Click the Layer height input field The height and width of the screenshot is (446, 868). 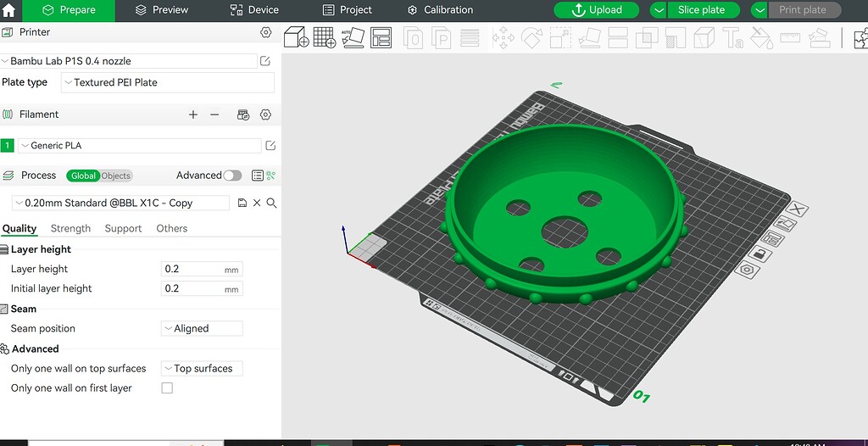click(x=202, y=270)
